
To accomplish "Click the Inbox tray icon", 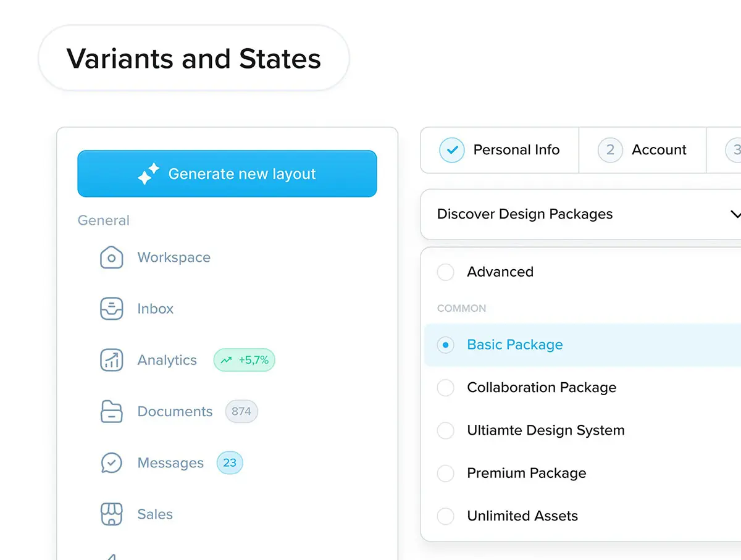I will [112, 309].
